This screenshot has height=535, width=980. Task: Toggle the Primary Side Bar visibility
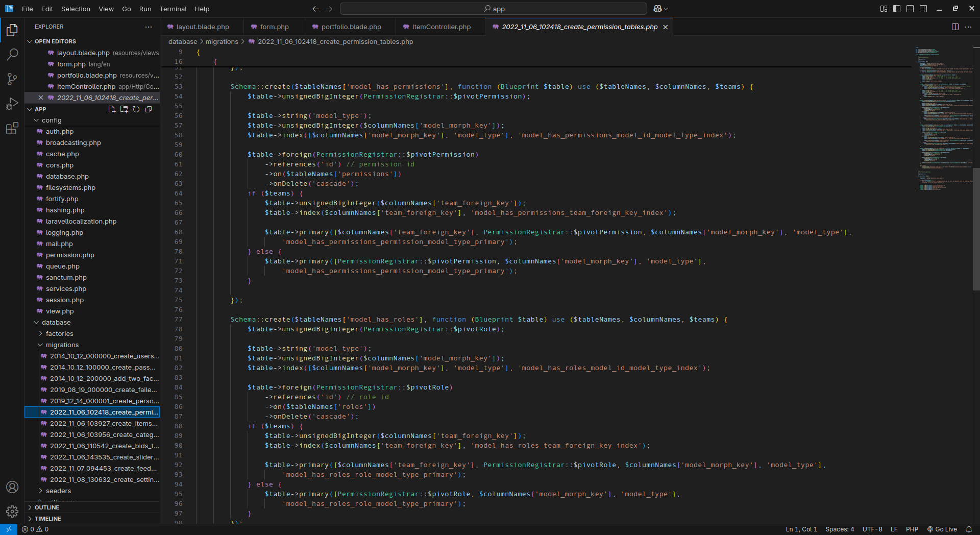pos(897,9)
